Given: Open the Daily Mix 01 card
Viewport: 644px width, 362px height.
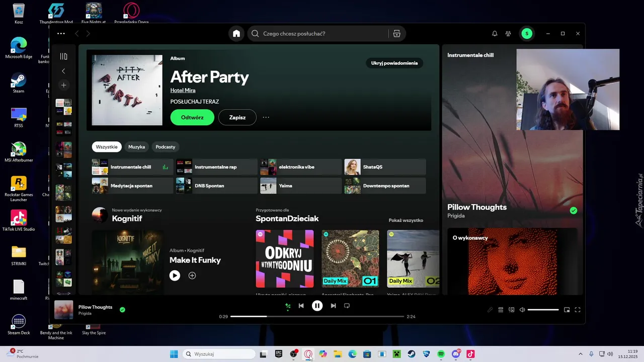Looking at the screenshot, I should click(350, 259).
